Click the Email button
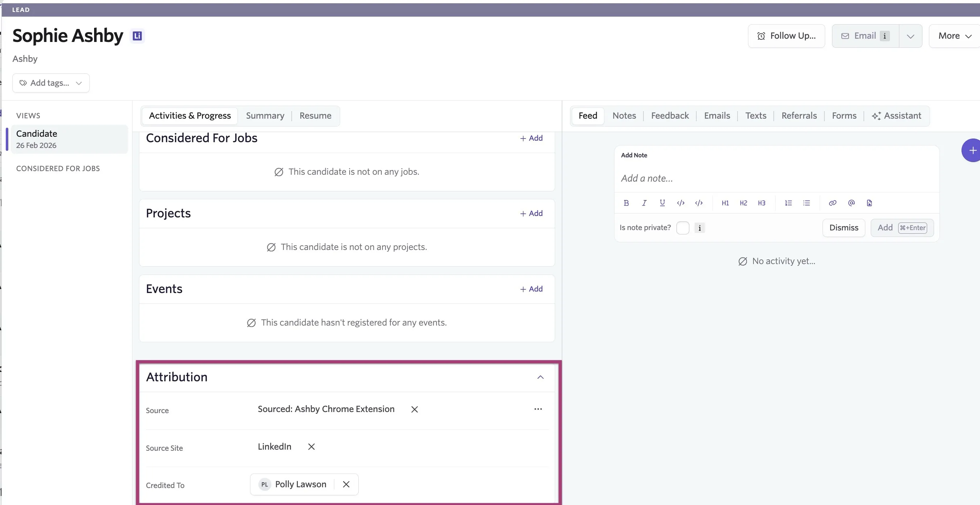The image size is (980, 505). [x=866, y=36]
